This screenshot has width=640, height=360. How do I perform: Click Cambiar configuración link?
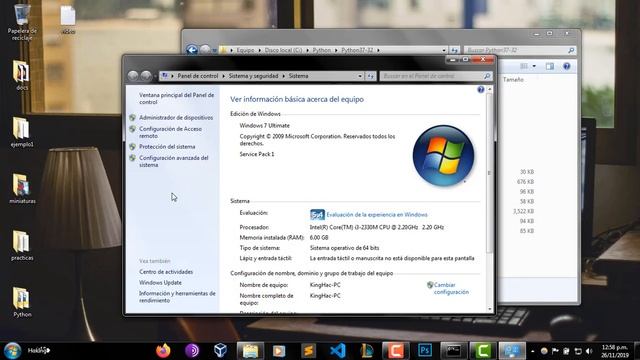click(451, 288)
